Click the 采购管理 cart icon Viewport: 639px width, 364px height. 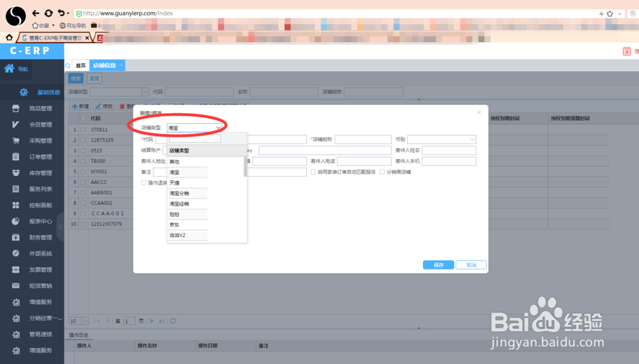[15, 140]
